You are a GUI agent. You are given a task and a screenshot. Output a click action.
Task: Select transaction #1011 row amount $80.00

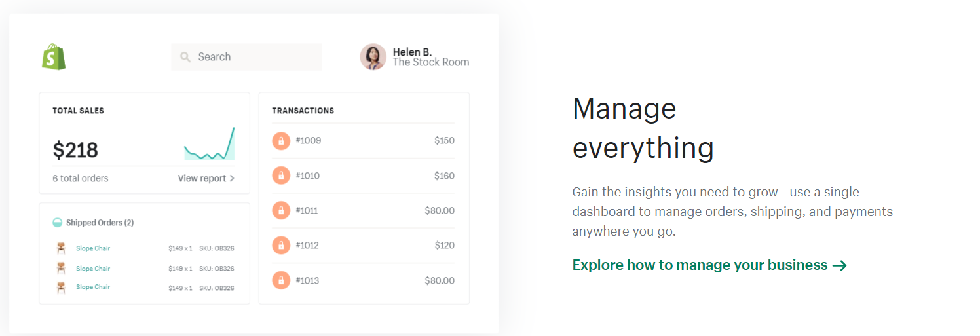439,210
